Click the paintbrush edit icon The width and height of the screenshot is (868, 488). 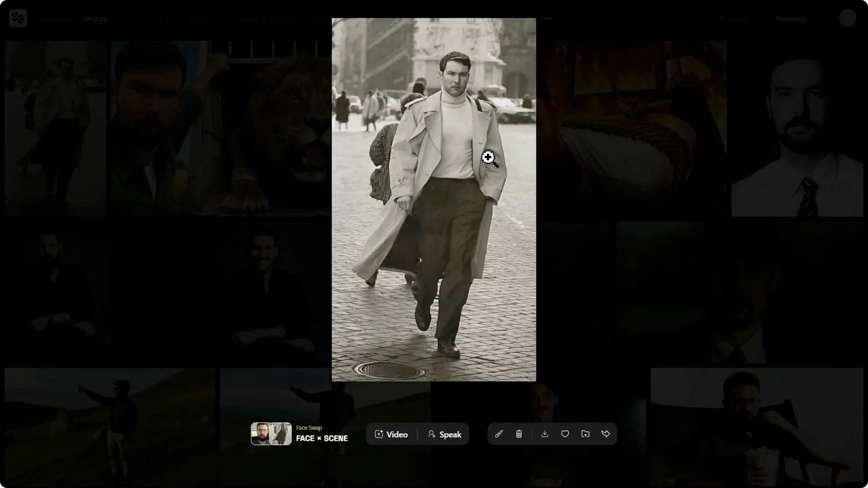point(499,434)
